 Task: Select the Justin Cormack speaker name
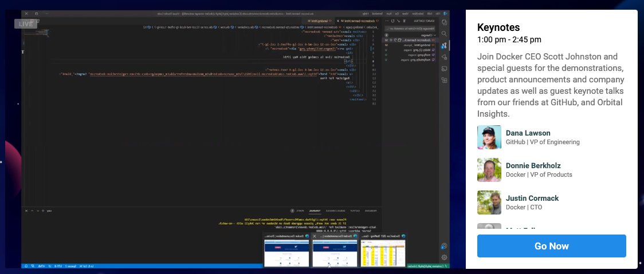[x=532, y=198]
